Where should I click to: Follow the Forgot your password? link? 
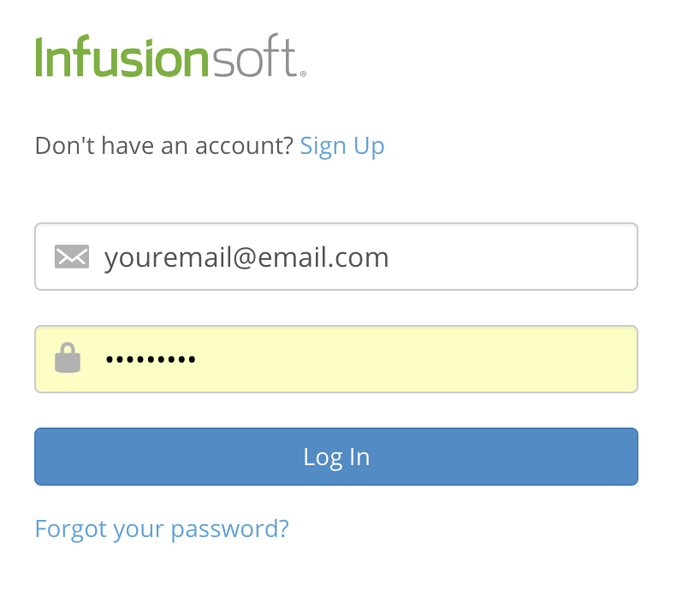pyautogui.click(x=162, y=529)
